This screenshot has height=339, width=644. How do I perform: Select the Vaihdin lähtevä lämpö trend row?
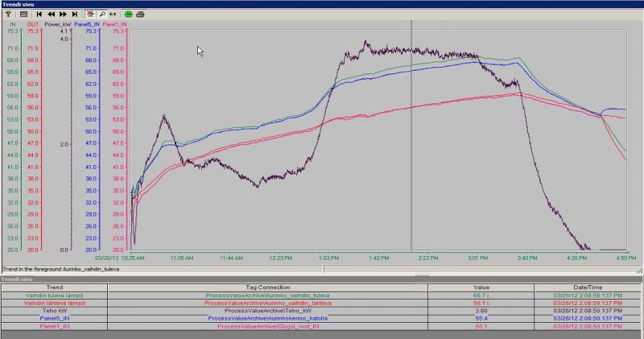point(322,303)
